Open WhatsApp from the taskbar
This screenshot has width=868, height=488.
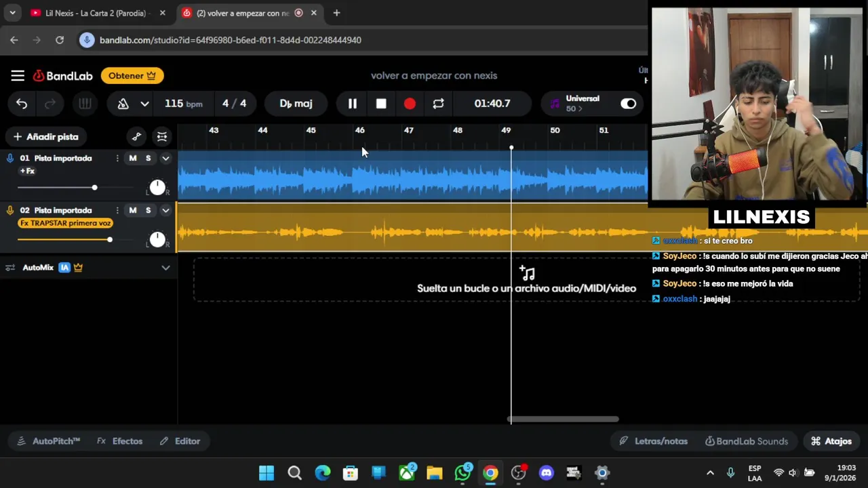point(463,473)
